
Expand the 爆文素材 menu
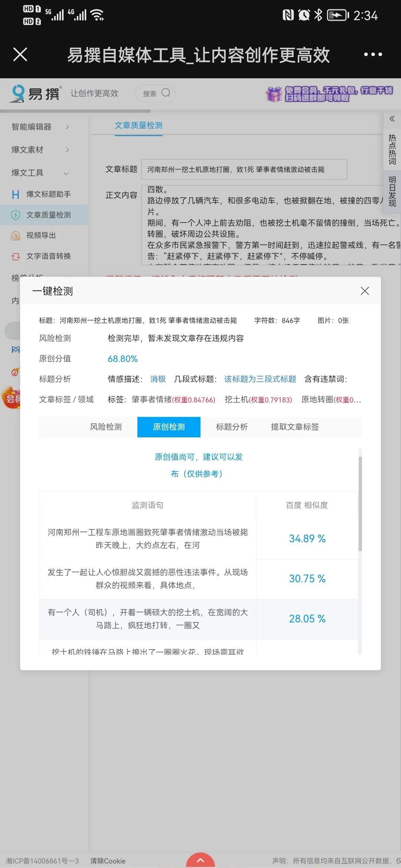pyautogui.click(x=40, y=149)
